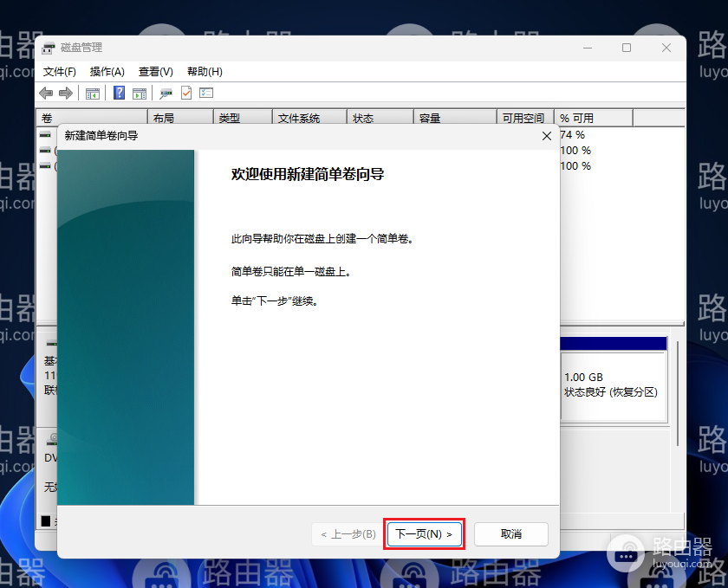Viewport: 728px width, 588px height.
Task: Close the 新建简单卷向导 dialog
Action: (547, 136)
